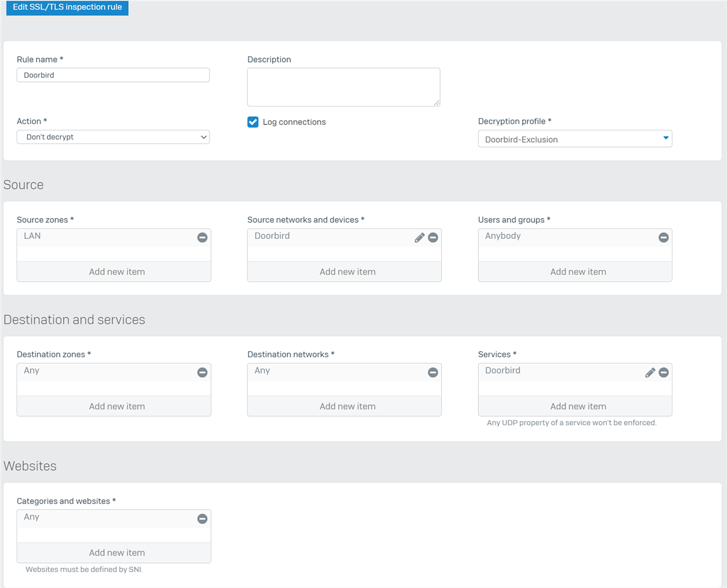This screenshot has height=588, width=727.
Task: Add new item to Source zones
Action: click(114, 271)
